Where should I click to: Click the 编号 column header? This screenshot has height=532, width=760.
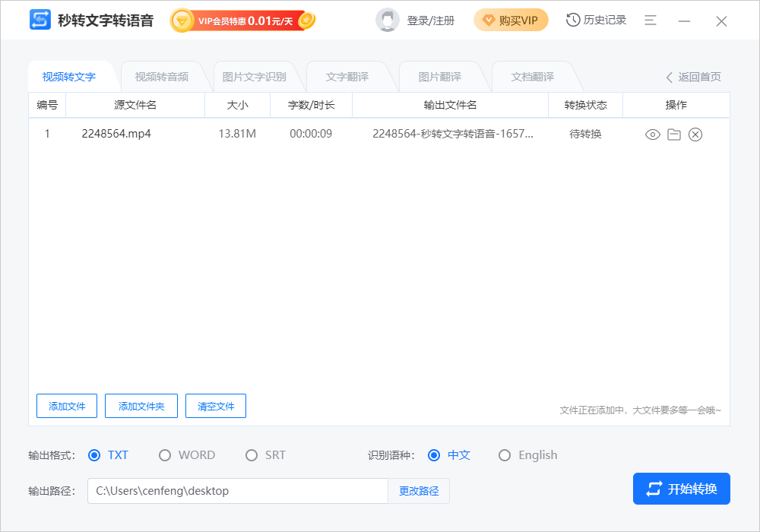[x=47, y=105]
